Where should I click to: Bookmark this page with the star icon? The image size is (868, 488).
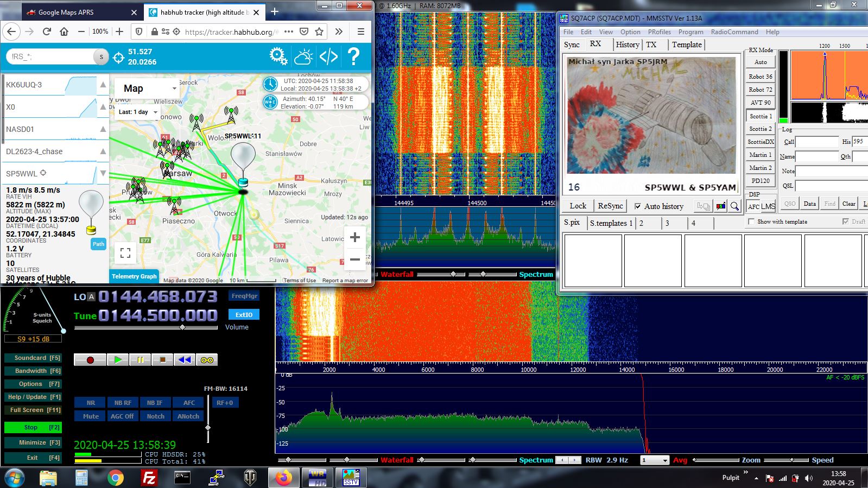pyautogui.click(x=319, y=31)
